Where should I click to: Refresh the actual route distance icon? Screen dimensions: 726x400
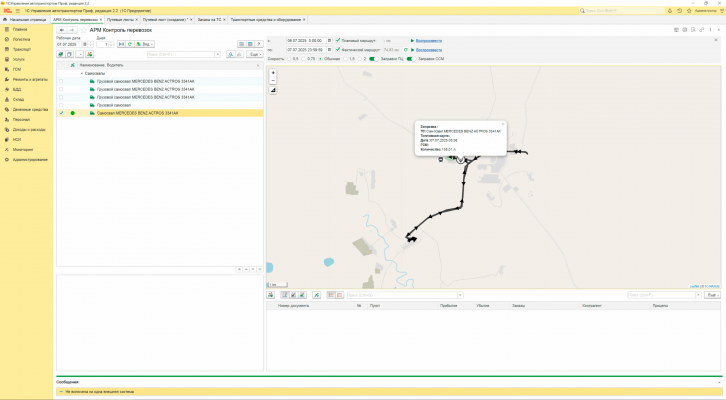[x=406, y=50]
